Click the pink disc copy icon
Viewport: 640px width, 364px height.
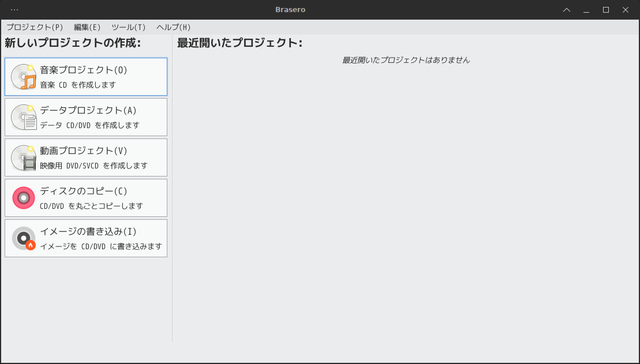tap(24, 198)
